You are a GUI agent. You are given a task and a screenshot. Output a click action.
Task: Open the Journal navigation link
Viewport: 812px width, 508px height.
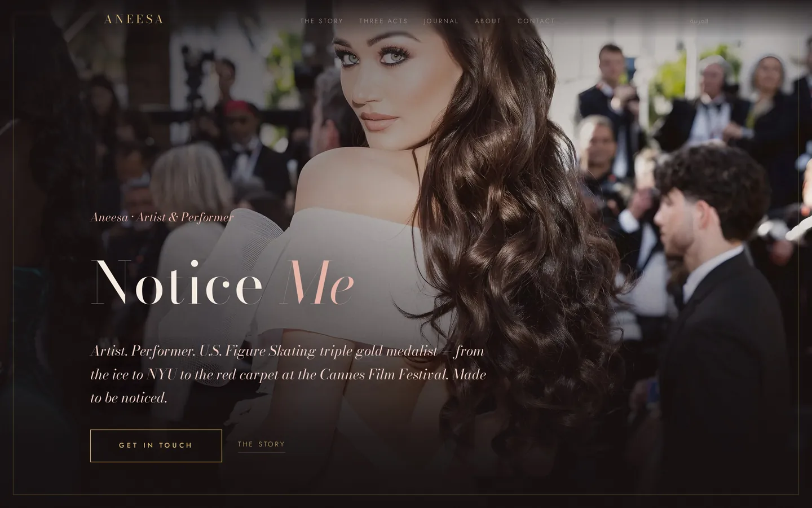point(442,21)
